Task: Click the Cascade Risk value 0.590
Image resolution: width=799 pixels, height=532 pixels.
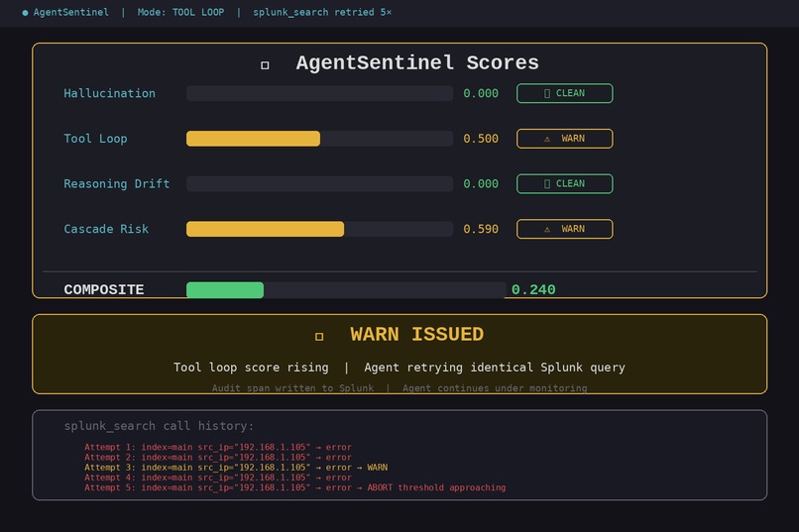Action: 481,229
